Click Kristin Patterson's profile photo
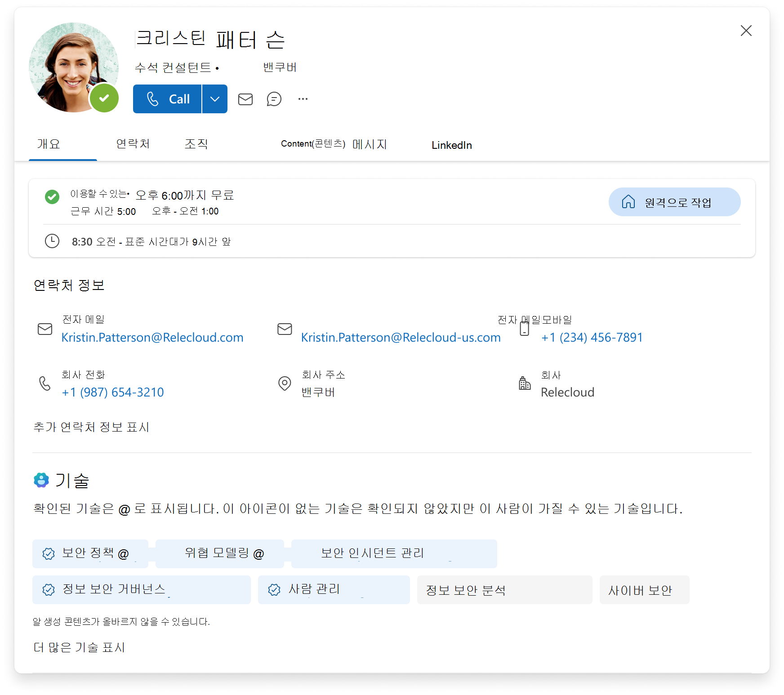Viewport: 784px width, 695px height. tap(73, 67)
